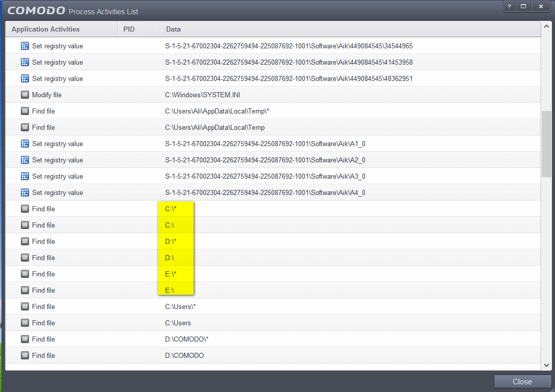The width and height of the screenshot is (555, 392).
Task: Click the D:\COMODO data cell
Action: tap(184, 355)
